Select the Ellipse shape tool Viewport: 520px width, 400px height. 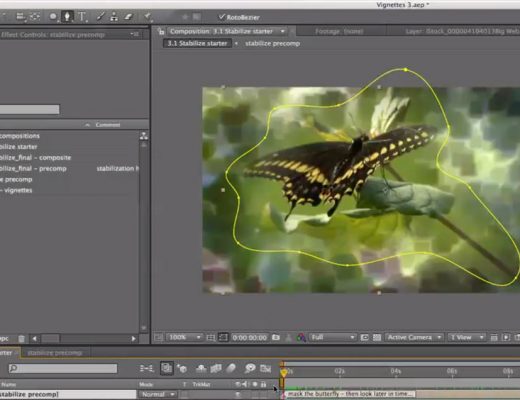coord(53,16)
